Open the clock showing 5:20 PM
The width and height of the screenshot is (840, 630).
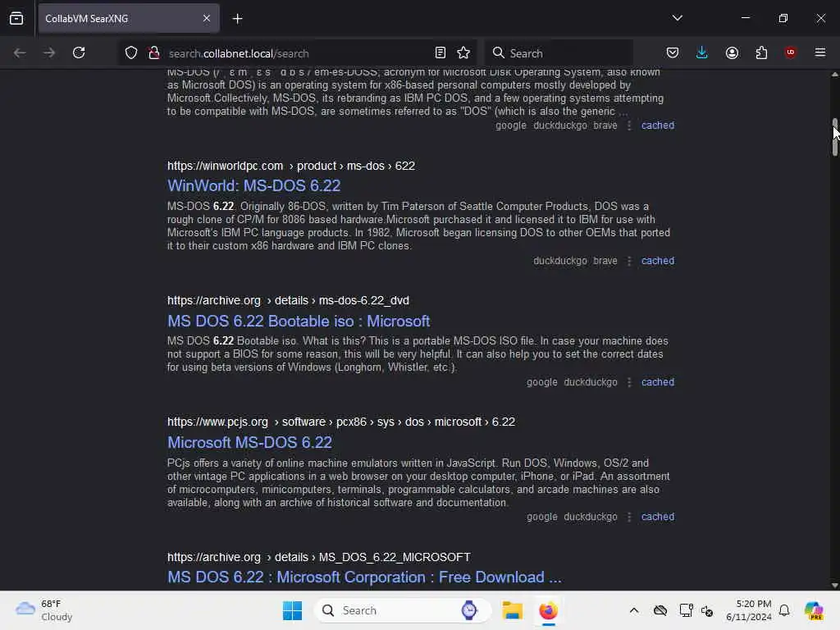point(749,610)
